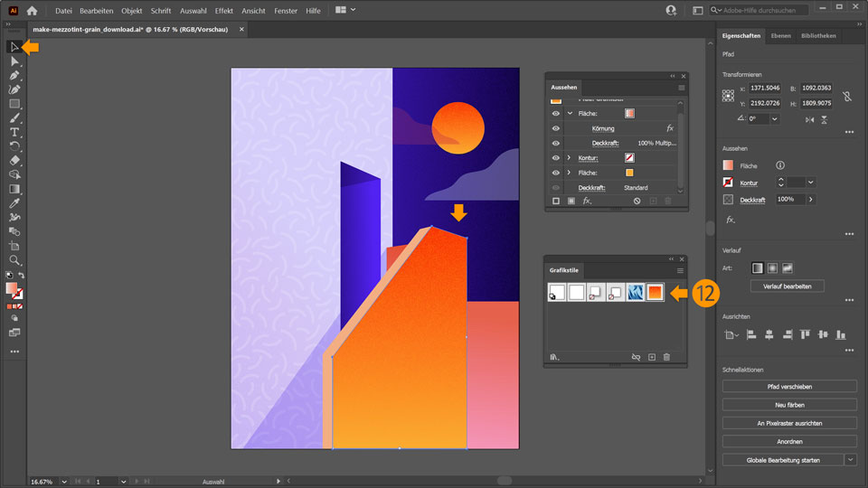Click the X coordinate input field
Screen dimensions: 868x488
[764, 89]
